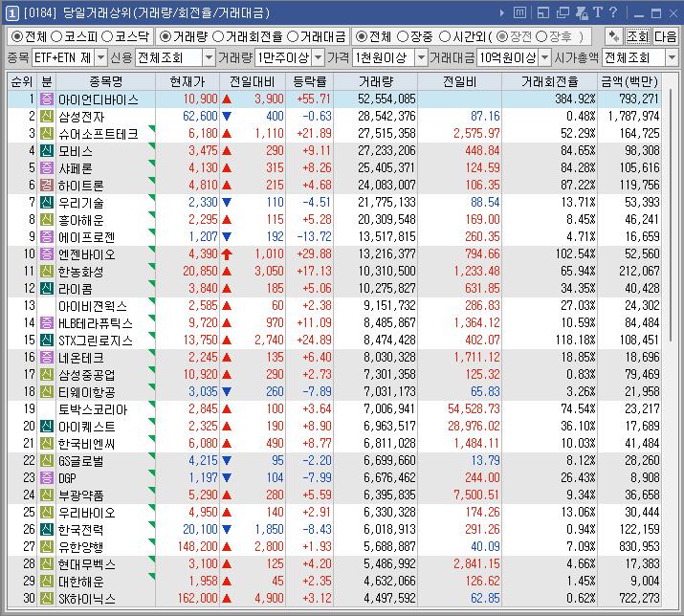Open help with the question mark icon
This screenshot has height=616, width=684.
613,12
